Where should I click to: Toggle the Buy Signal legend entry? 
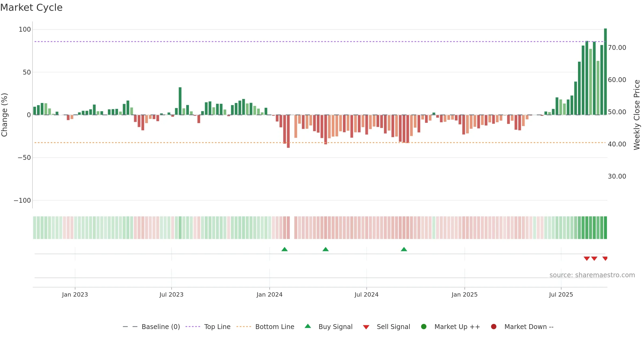click(x=329, y=327)
